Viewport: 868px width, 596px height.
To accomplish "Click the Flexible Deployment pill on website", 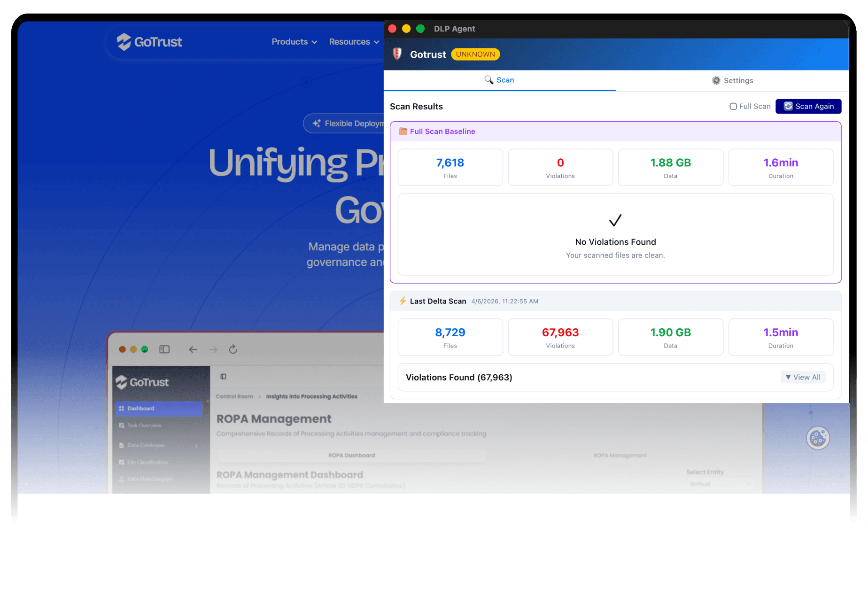I will tap(344, 123).
